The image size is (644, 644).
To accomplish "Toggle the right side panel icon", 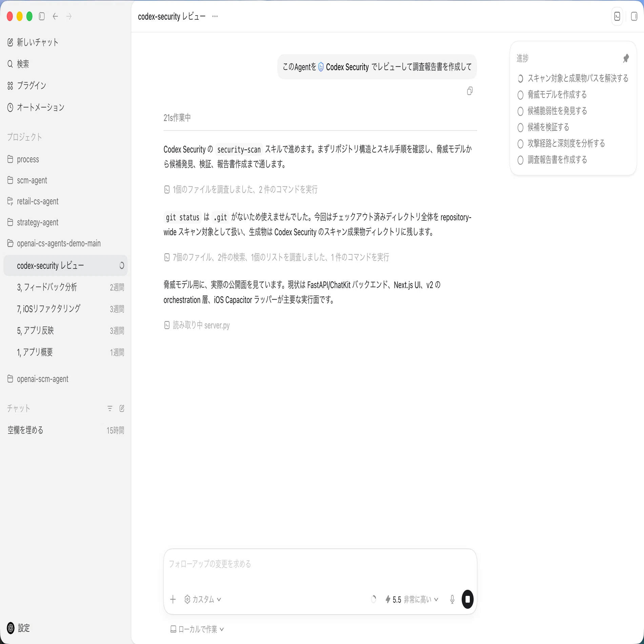I will (634, 16).
